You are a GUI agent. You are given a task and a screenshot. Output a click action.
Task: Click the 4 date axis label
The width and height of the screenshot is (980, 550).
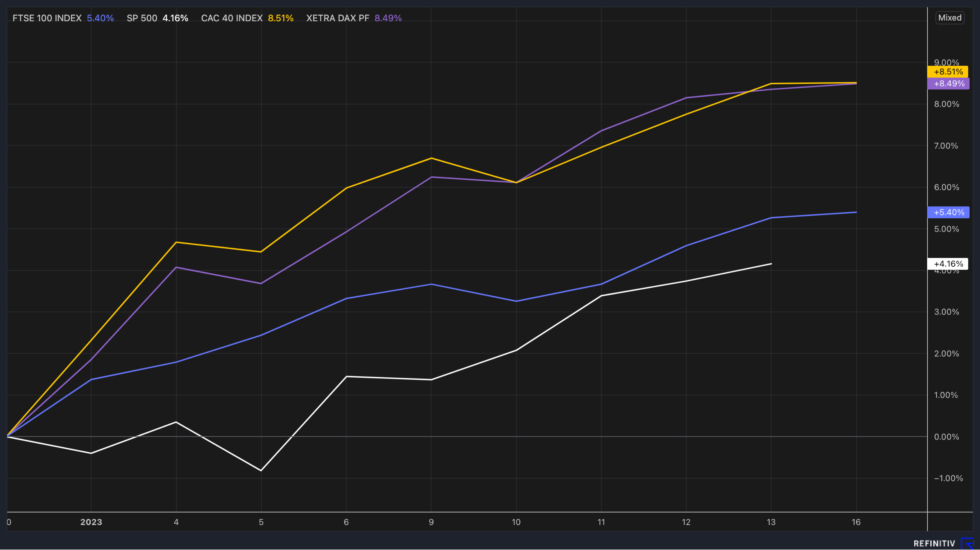(176, 522)
